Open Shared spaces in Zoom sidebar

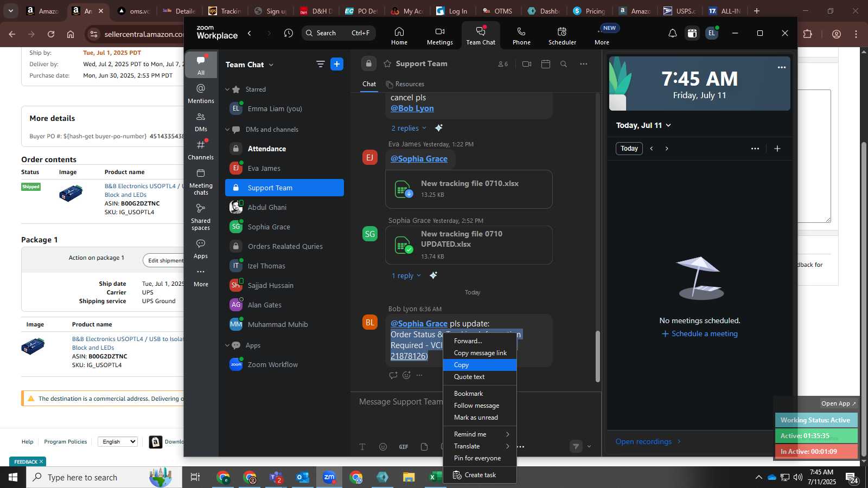click(201, 217)
